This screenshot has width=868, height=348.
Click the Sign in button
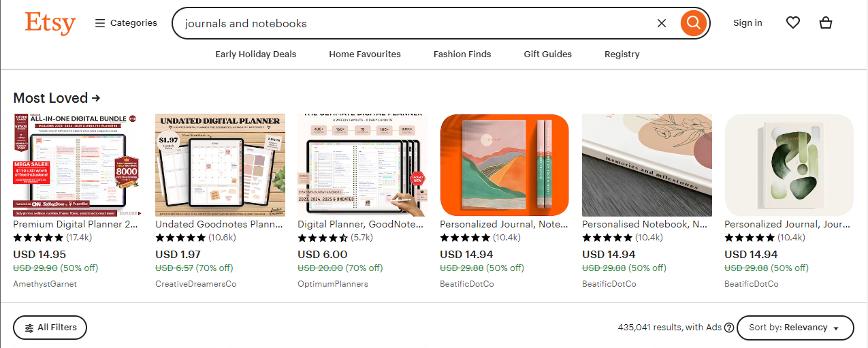(748, 23)
